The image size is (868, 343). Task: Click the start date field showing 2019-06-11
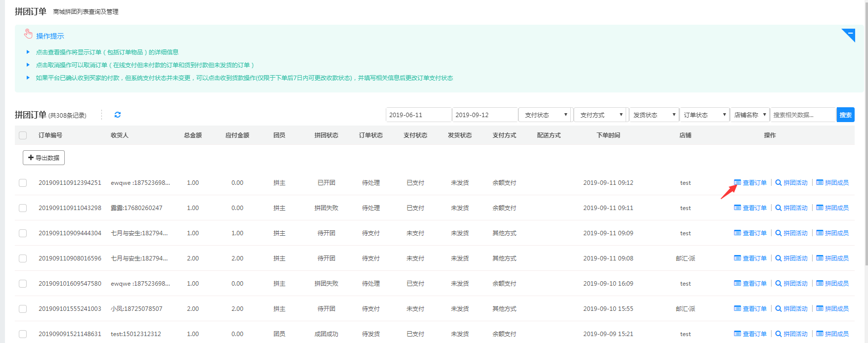click(x=418, y=115)
